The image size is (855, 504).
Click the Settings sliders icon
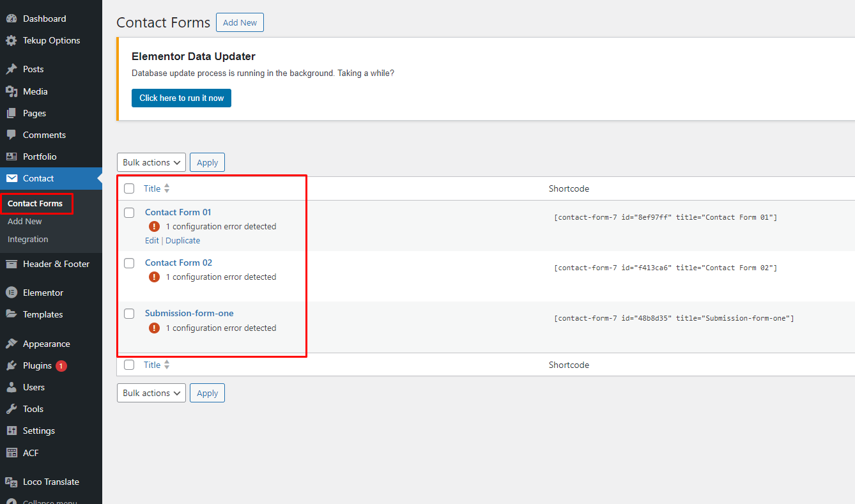click(12, 431)
